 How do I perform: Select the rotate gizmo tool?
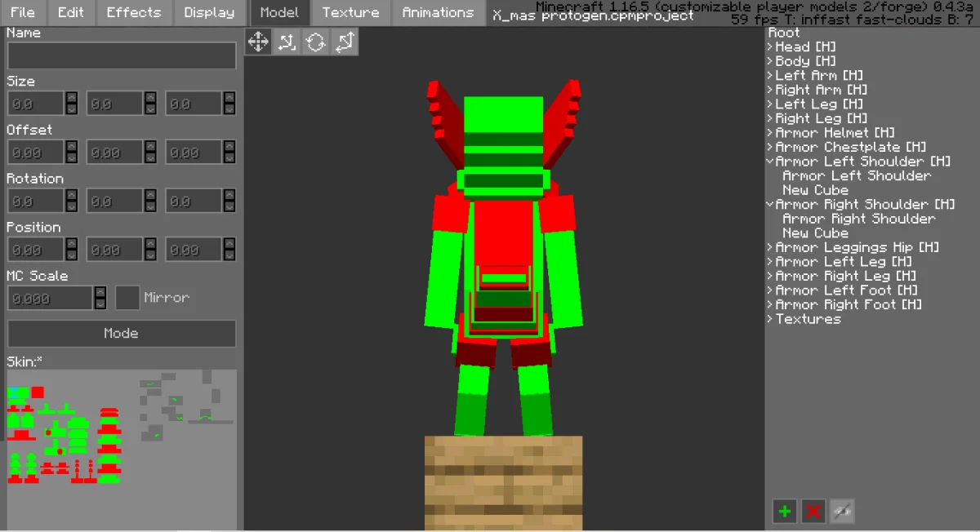(316, 42)
